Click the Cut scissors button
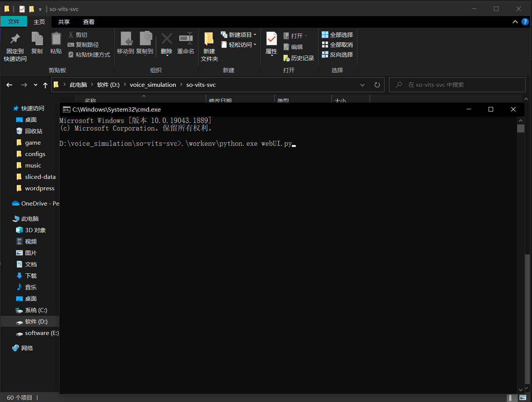This screenshot has width=532, height=402. [x=78, y=35]
